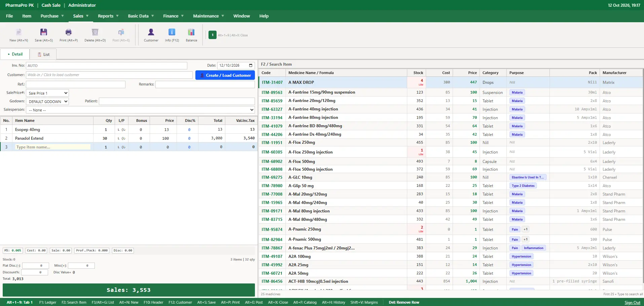Open the Help menu

coord(264,16)
